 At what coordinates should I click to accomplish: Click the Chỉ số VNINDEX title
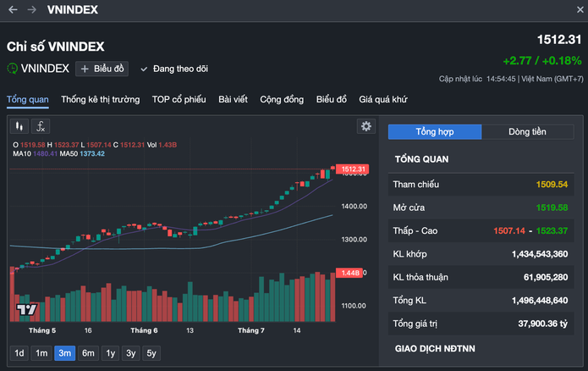point(56,47)
